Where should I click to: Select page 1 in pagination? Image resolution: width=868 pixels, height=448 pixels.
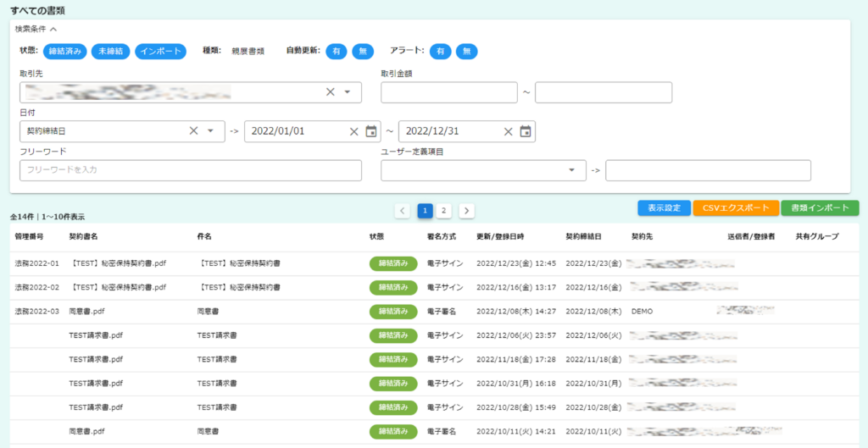425,210
